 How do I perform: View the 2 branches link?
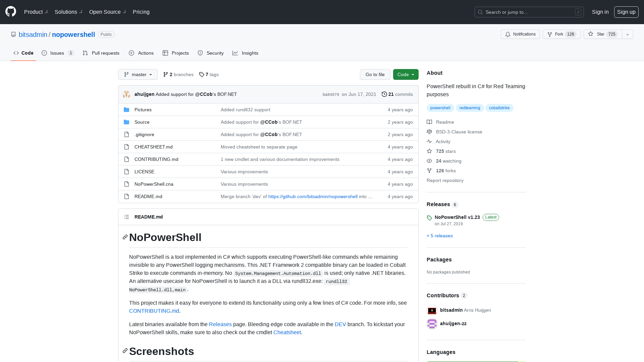coord(178,74)
